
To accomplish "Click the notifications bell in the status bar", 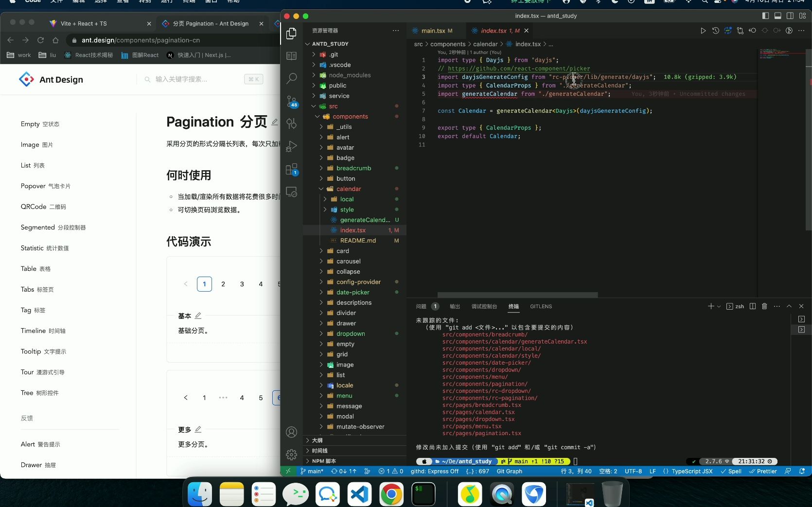I will pyautogui.click(x=802, y=471).
